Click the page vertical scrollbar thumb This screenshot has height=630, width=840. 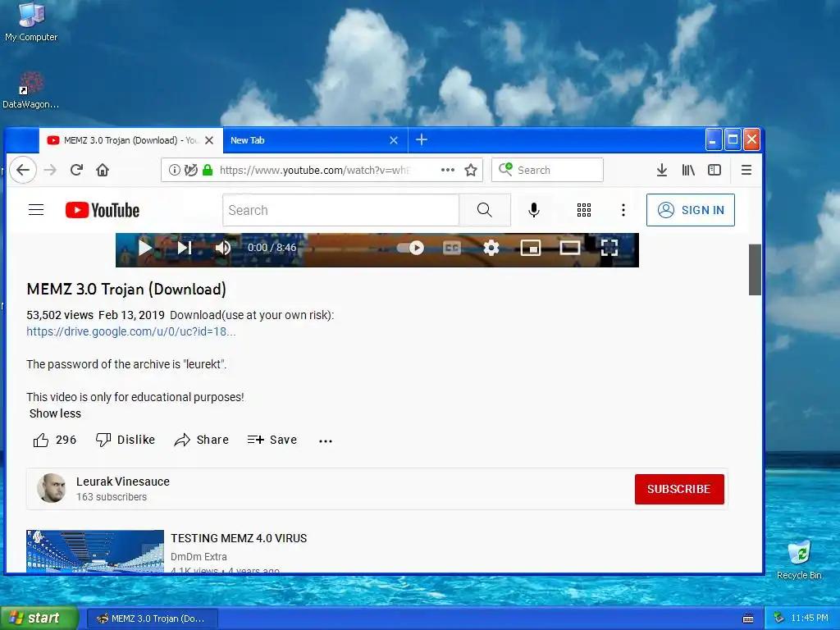click(755, 269)
